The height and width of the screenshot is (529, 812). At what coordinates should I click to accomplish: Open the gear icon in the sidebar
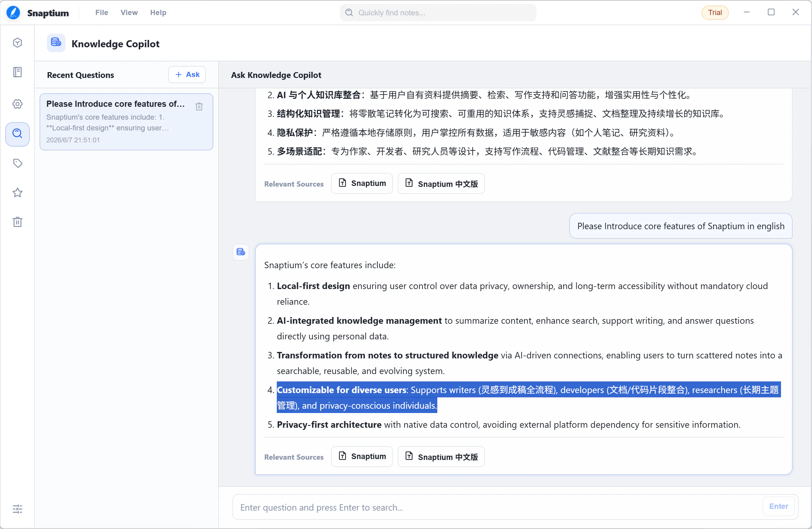[x=17, y=104]
